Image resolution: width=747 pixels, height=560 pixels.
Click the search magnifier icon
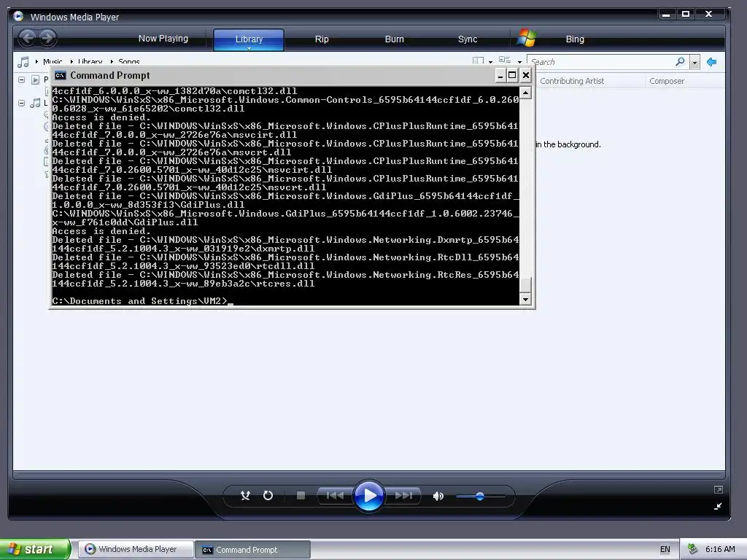(680, 61)
